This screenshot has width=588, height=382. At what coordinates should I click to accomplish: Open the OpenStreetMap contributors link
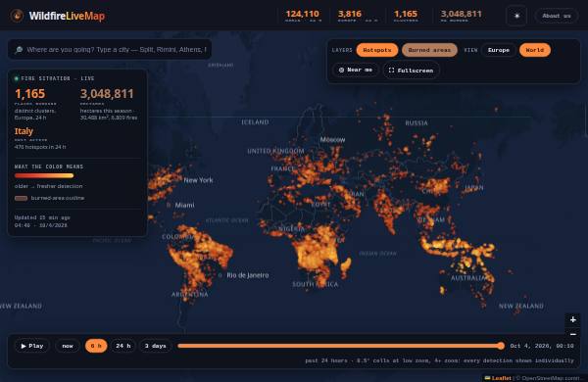pos(551,378)
